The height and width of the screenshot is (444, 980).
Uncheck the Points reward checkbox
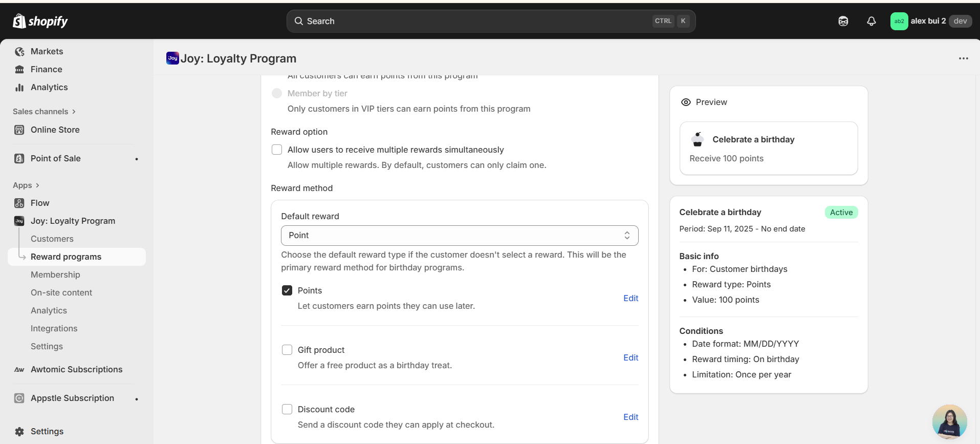click(x=287, y=290)
